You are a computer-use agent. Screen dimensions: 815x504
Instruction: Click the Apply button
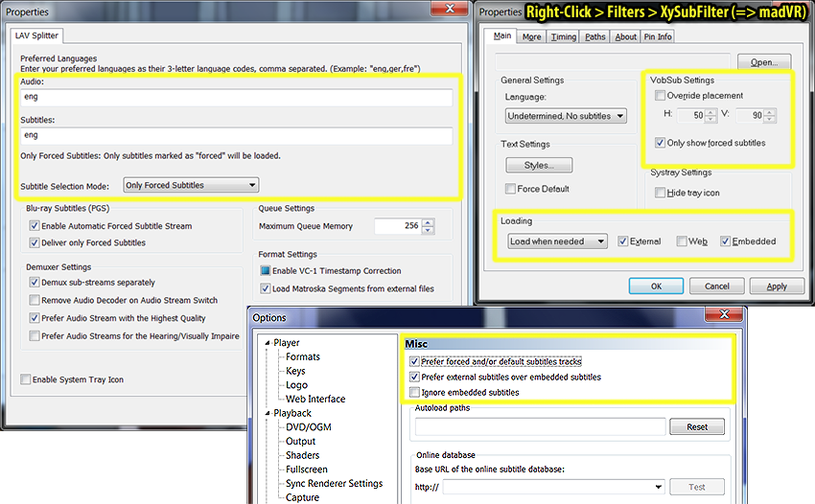coord(777,286)
